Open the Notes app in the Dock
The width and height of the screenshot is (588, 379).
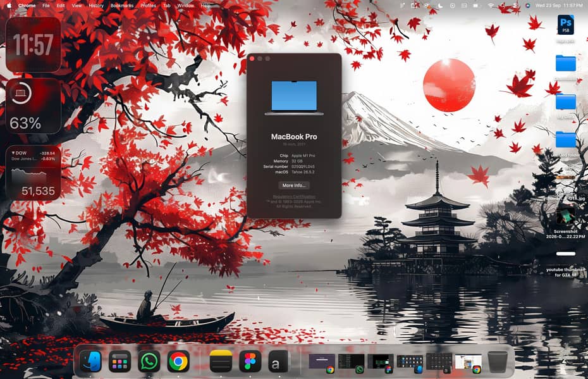(x=221, y=362)
